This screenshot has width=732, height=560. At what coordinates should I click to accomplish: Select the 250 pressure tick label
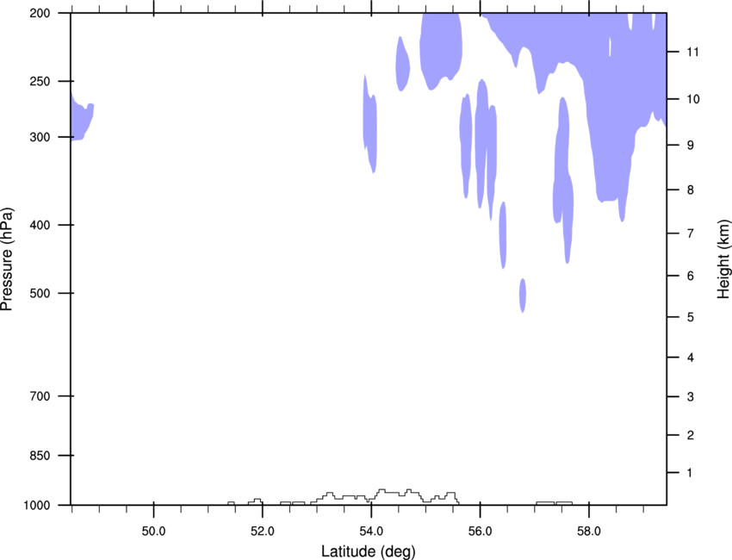coord(40,81)
